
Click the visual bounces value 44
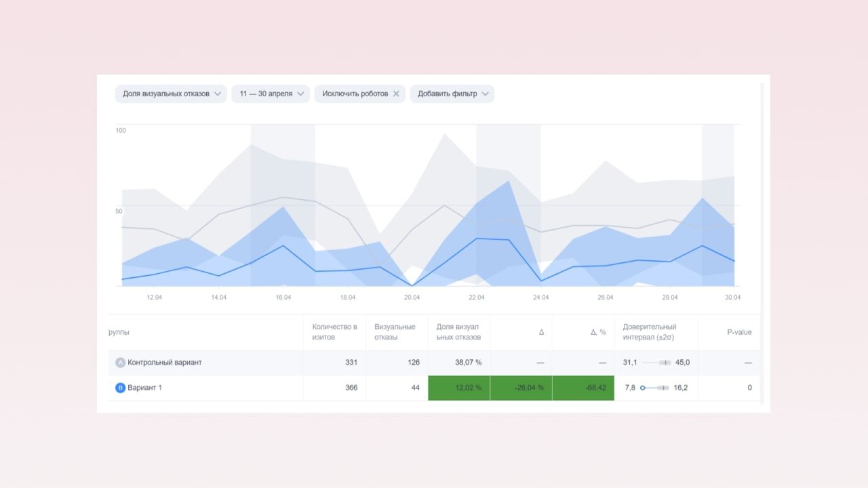(x=416, y=388)
